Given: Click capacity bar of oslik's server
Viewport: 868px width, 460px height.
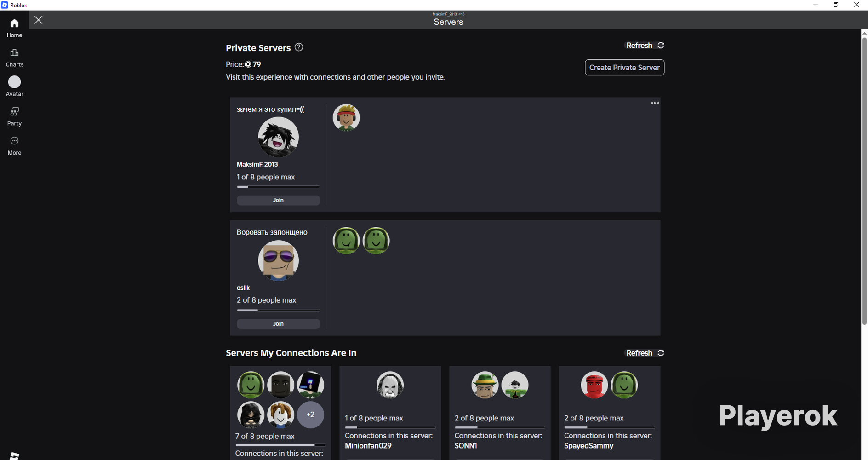Looking at the screenshot, I should point(278,310).
